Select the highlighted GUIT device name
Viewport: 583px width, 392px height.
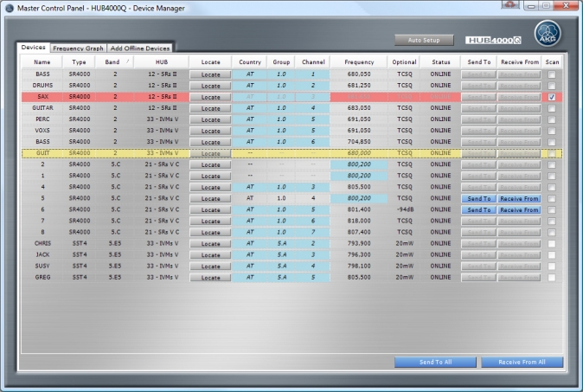(42, 153)
